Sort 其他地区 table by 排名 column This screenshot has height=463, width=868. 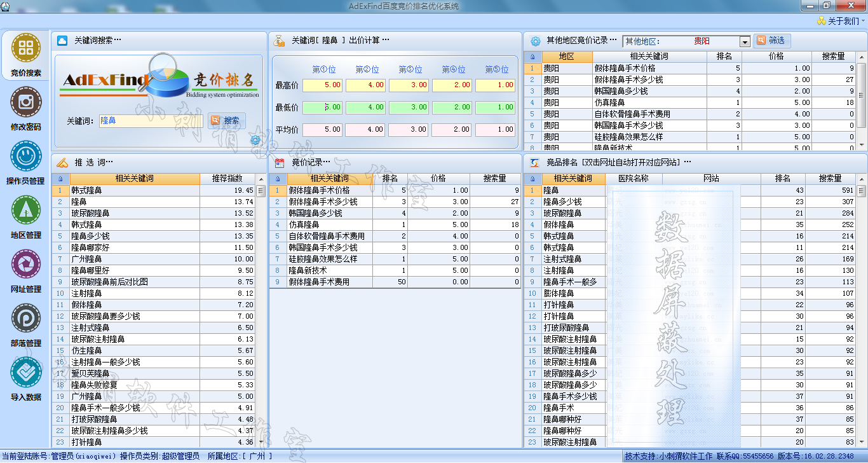point(724,57)
